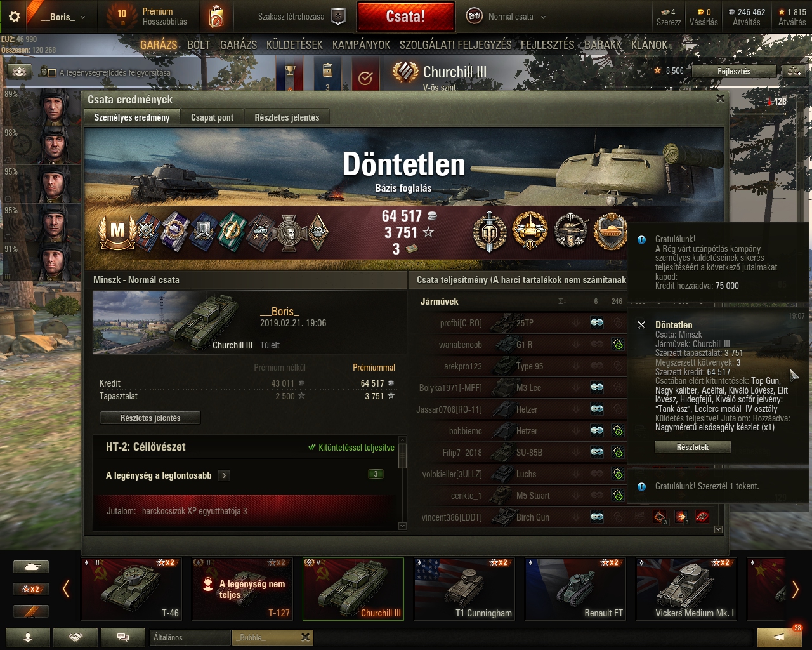The height and width of the screenshot is (650, 812).
Task: Expand A legénység a legfontosabb details
Action: click(x=223, y=475)
